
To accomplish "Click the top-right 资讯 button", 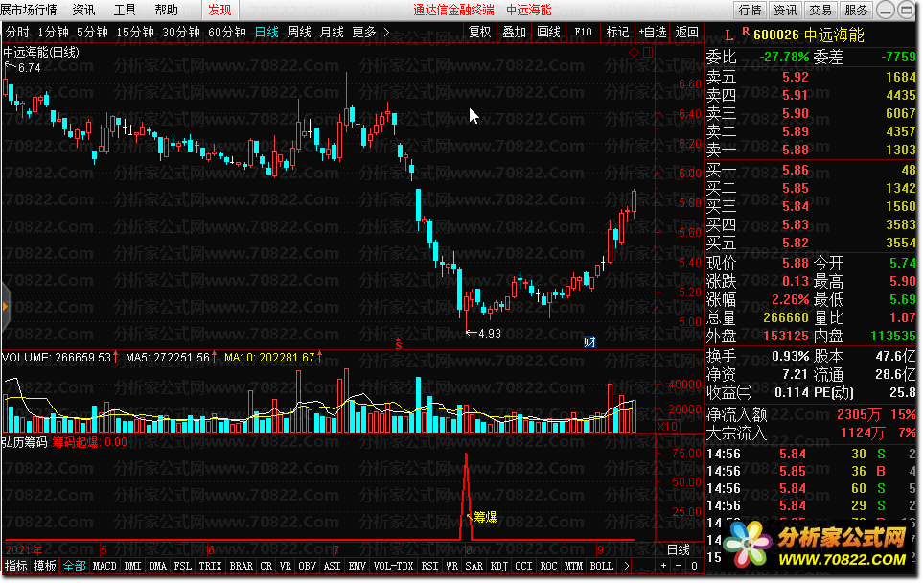I will point(785,10).
